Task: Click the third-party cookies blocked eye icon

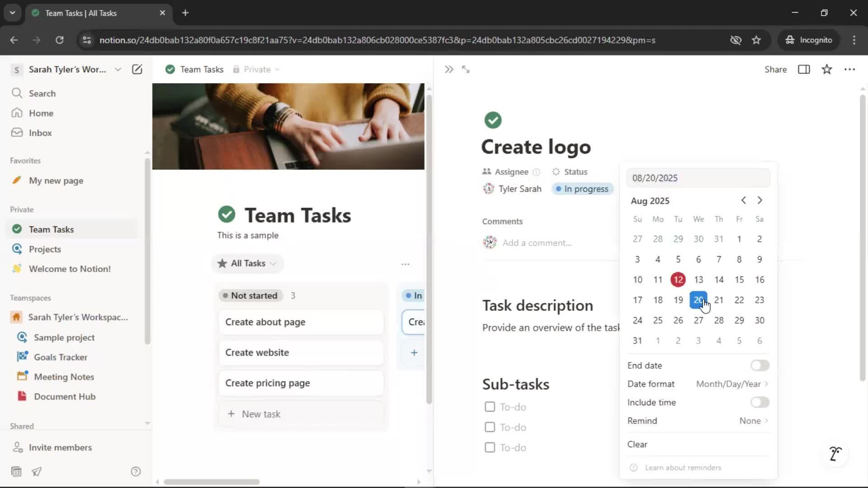Action: click(x=736, y=40)
